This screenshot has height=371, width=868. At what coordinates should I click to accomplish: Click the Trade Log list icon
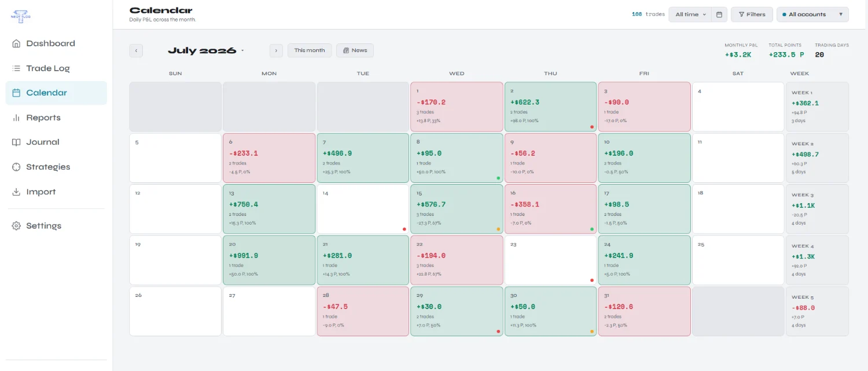pos(16,68)
